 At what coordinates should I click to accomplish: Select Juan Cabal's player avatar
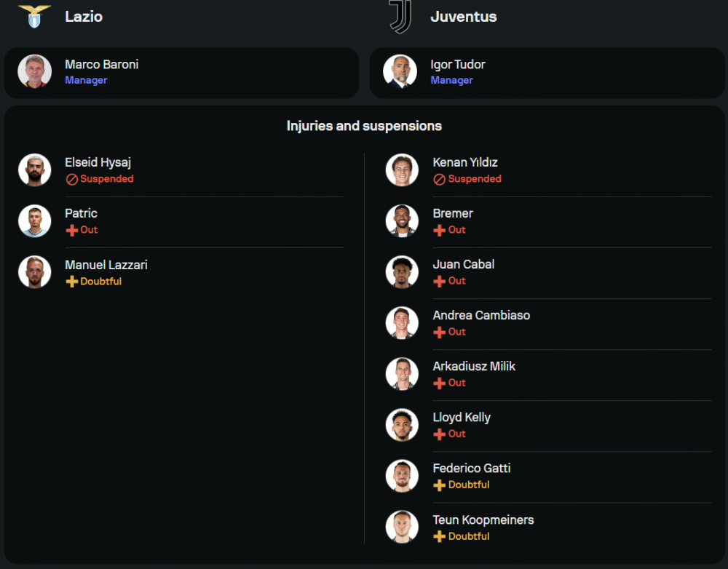tap(402, 271)
